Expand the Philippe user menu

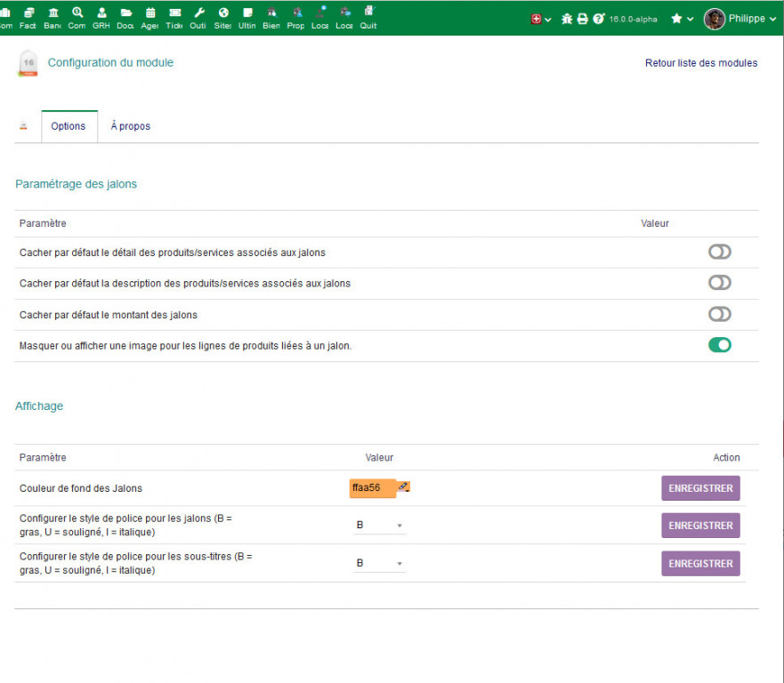click(740, 19)
